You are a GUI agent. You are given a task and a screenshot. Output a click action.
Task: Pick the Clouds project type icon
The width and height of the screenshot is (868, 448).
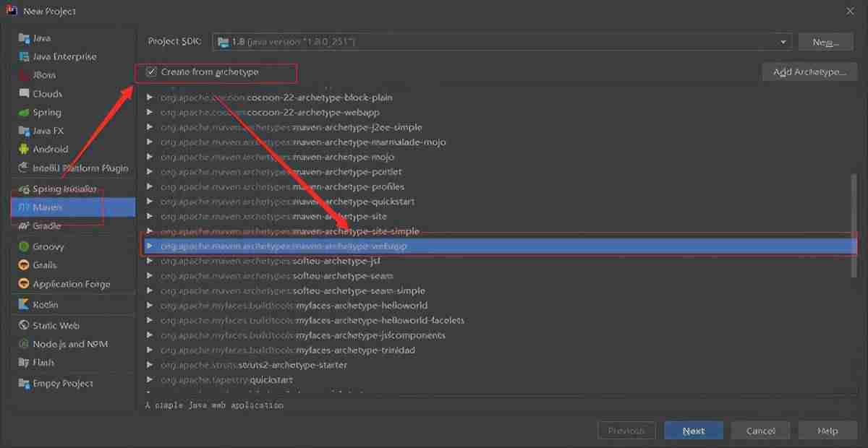(24, 94)
